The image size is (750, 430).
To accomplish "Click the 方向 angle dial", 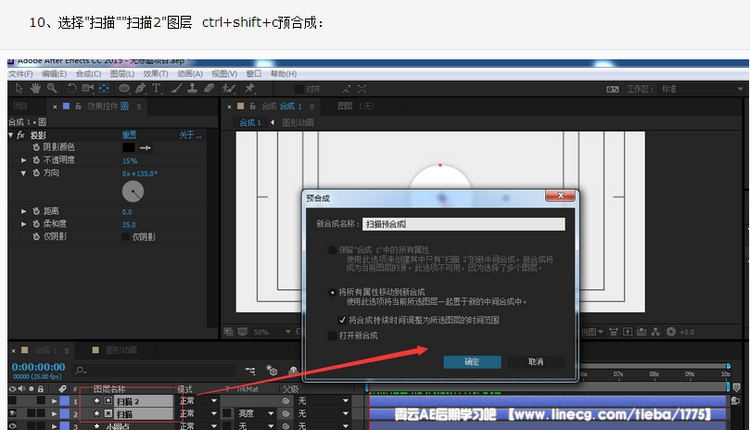I will (x=133, y=192).
